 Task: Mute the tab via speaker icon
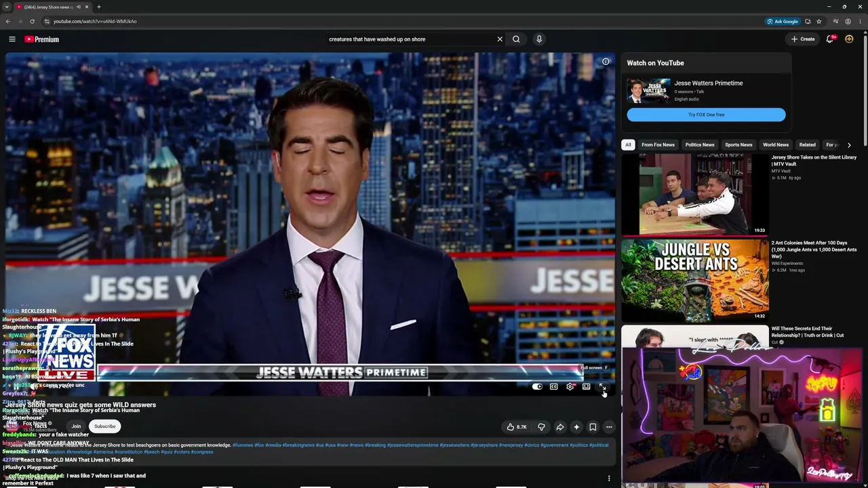(78, 7)
